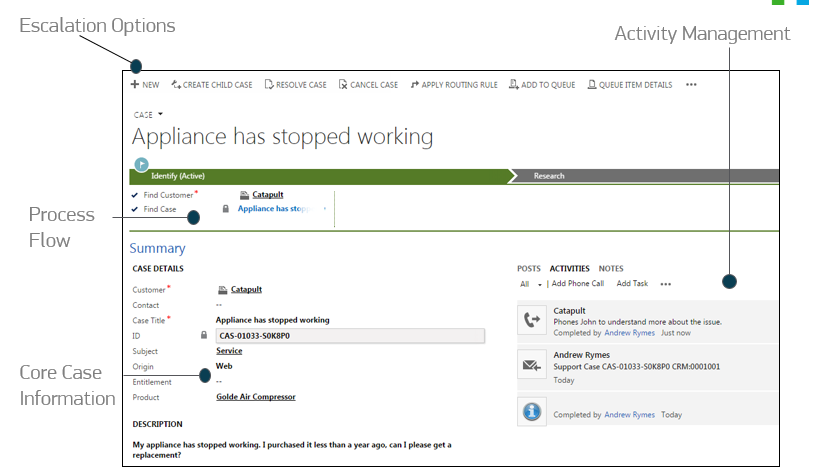Click the case title Appliance has stopped working

tap(282, 137)
